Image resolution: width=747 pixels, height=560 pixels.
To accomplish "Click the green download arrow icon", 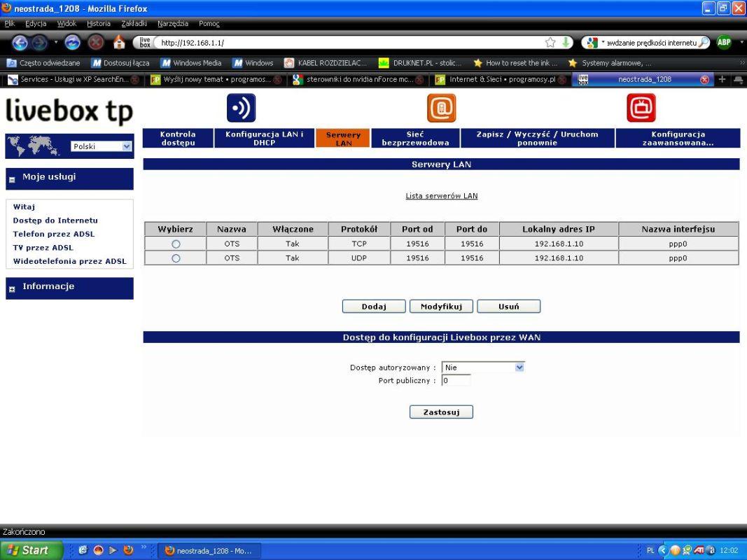I will coord(566,43).
